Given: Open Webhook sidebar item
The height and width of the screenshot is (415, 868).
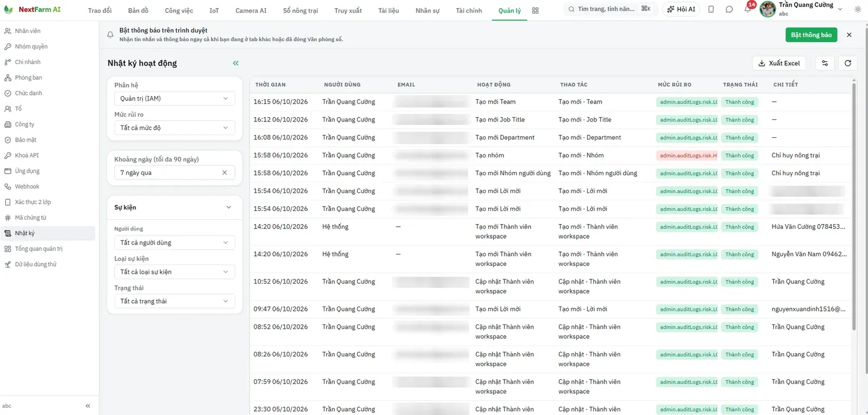Looking at the screenshot, I should tap(48, 187).
